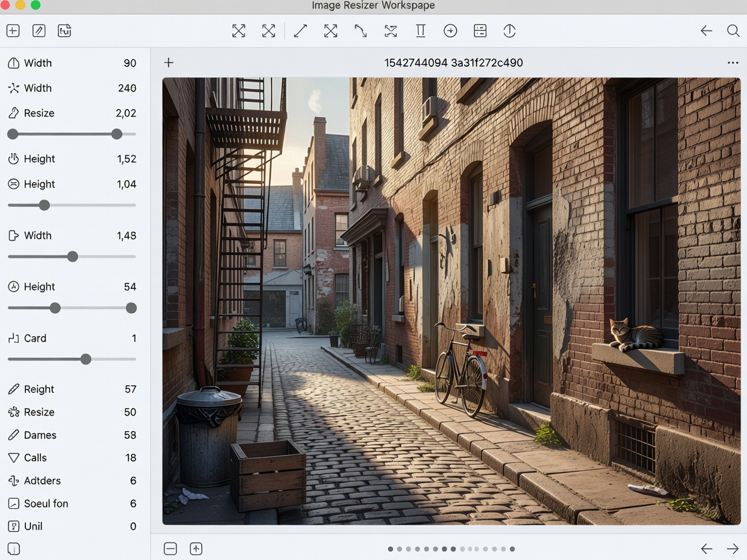Click the last pagination dot
The height and width of the screenshot is (560, 747).
(512, 549)
